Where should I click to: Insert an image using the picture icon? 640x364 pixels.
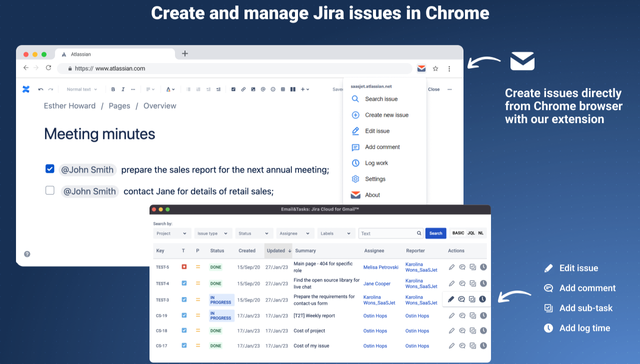coord(253,89)
